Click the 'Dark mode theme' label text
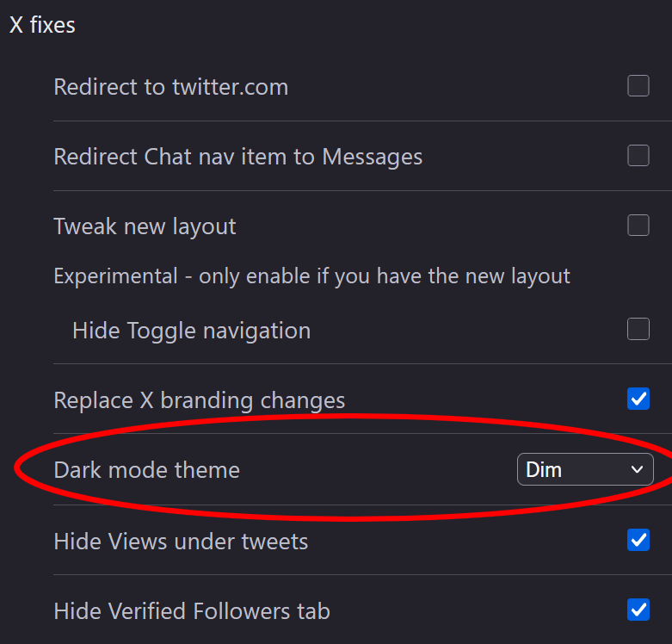Screen dimensions: 672x644 146,470
